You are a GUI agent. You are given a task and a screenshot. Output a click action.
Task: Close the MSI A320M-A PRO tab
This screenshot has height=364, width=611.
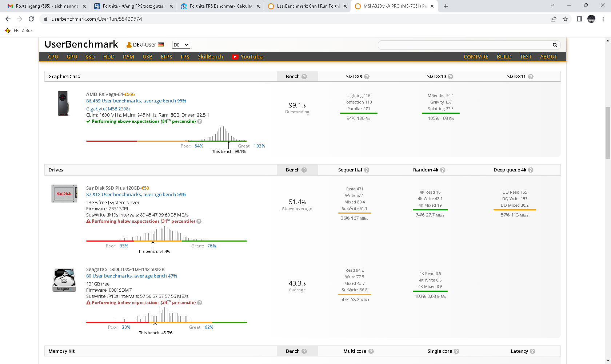tap(432, 6)
